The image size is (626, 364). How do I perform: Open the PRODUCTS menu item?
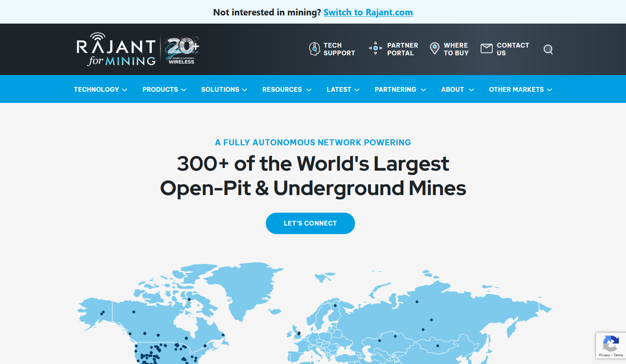[160, 89]
